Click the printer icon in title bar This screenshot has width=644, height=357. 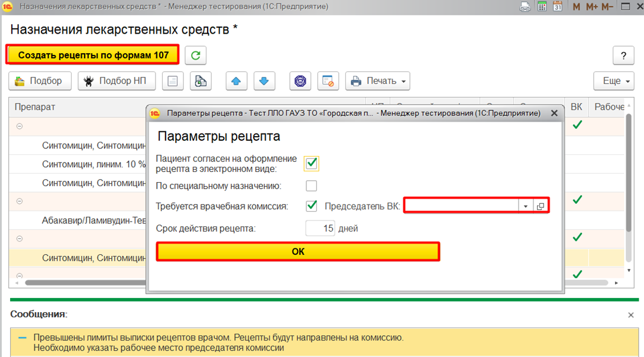point(525,7)
